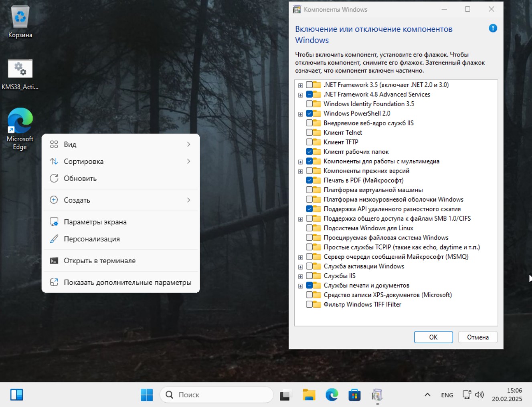Open the Widgets panel in taskbar
Image resolution: width=532 pixels, height=407 pixels.
tap(17, 395)
